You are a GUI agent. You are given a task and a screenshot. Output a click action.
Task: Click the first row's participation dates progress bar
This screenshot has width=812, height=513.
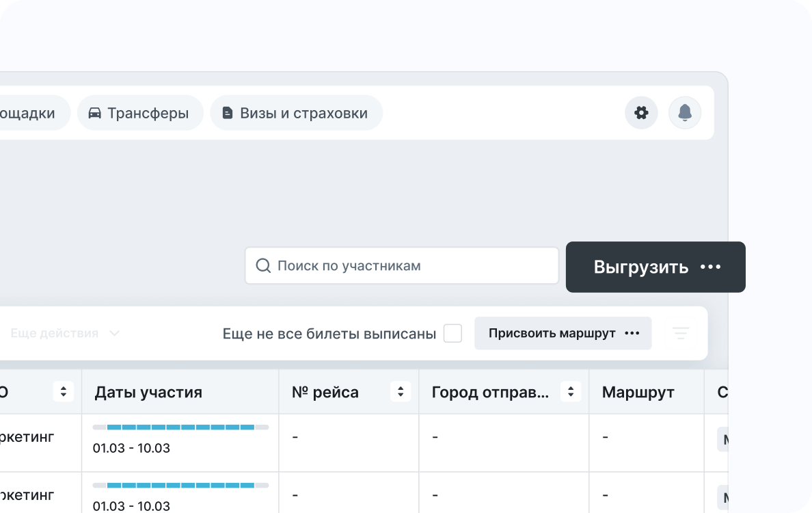[180, 427]
